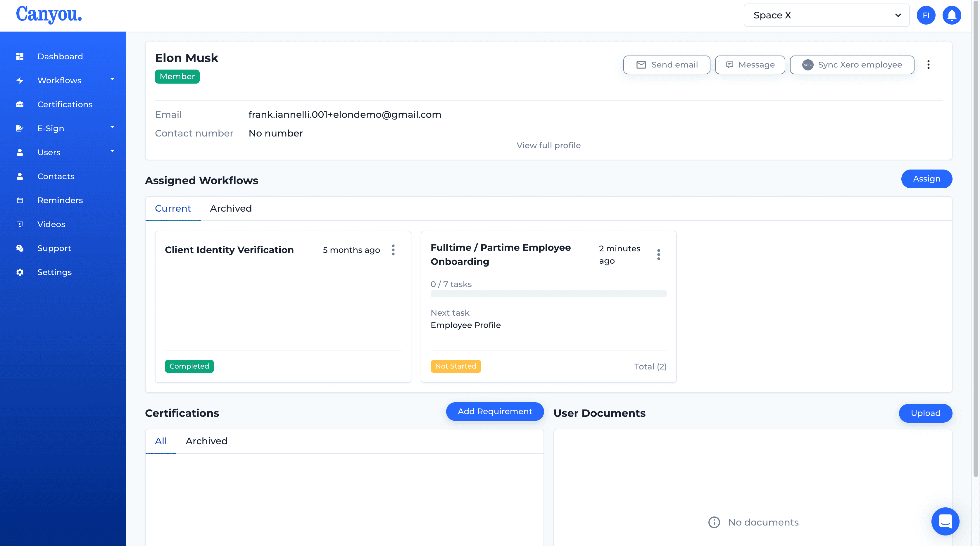
Task: Click the Not Started status badge
Action: 456,366
